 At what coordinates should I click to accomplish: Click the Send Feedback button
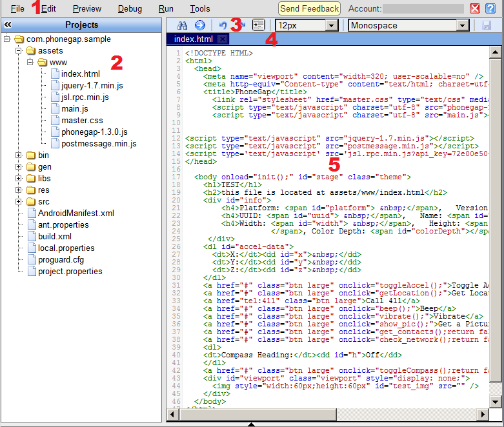309,8
